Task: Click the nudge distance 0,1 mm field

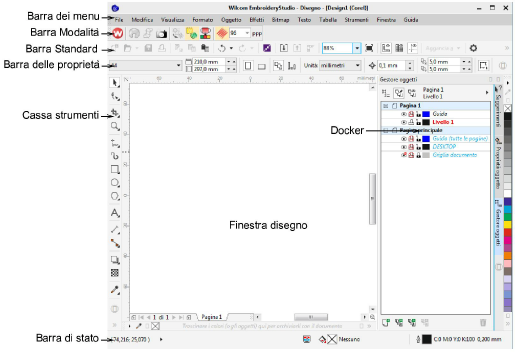Action: point(391,66)
